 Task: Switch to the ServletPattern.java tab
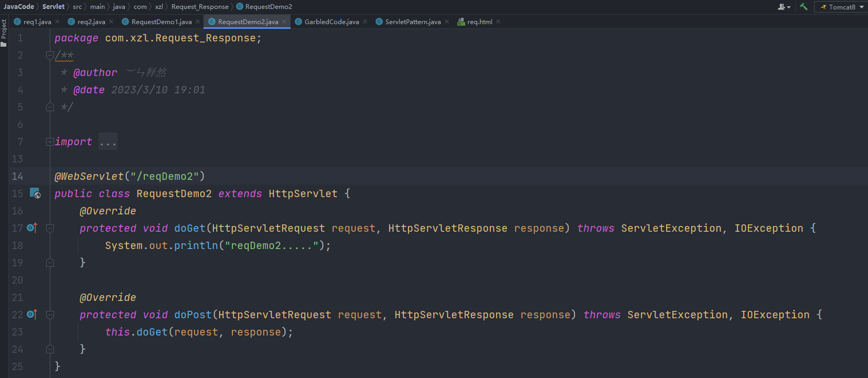pyautogui.click(x=412, y=21)
